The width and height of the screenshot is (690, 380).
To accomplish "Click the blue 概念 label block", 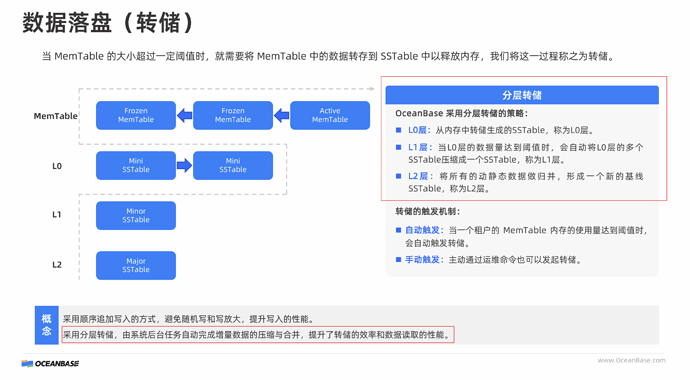I will [47, 325].
